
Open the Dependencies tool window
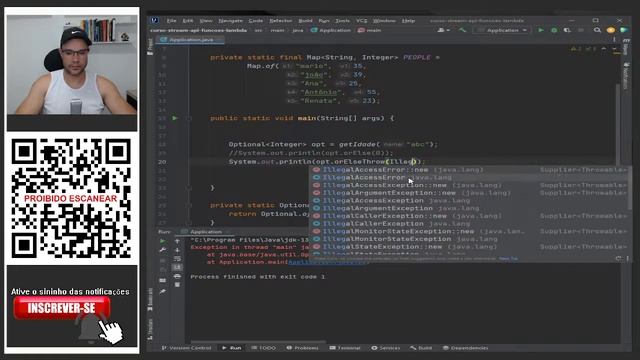tap(465, 348)
